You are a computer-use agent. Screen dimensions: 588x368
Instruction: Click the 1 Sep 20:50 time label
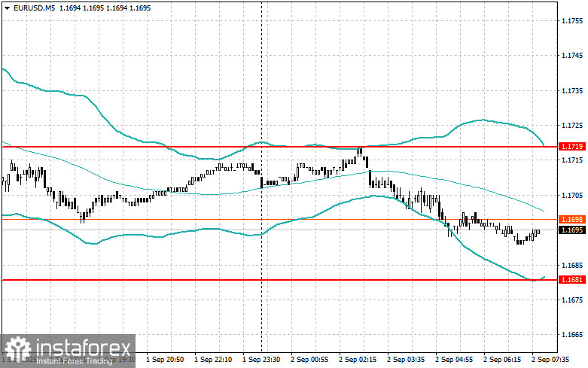(x=165, y=360)
